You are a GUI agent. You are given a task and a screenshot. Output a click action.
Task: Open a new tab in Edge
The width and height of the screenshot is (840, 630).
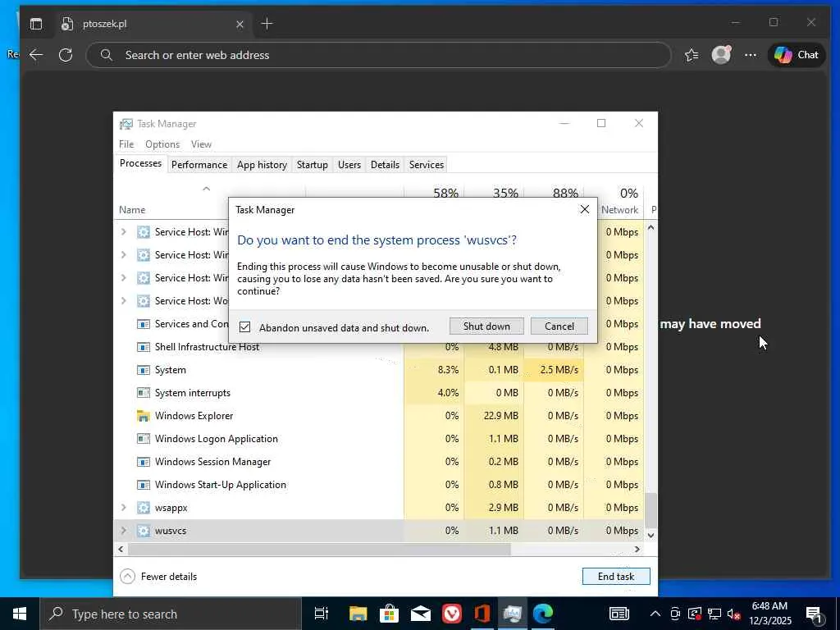267,24
